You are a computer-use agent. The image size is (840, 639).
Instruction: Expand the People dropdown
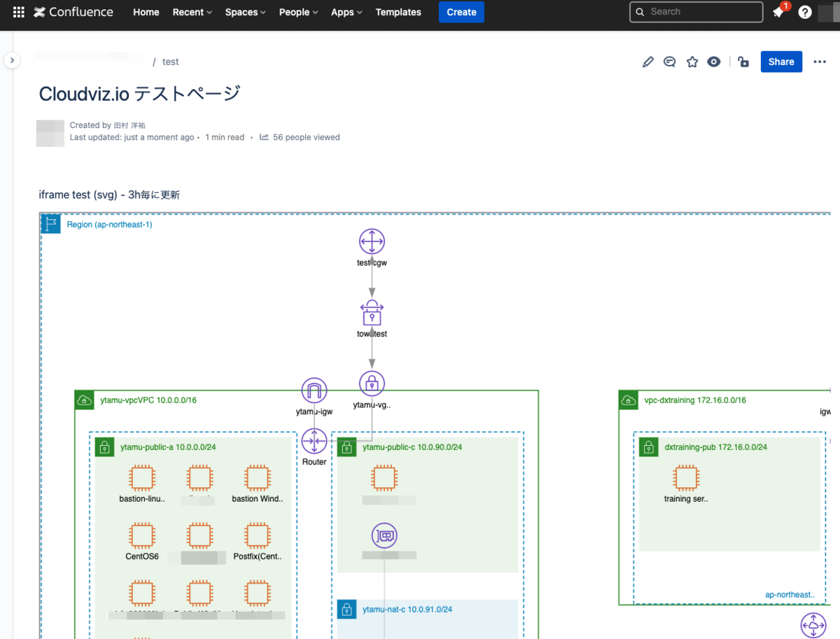point(299,12)
